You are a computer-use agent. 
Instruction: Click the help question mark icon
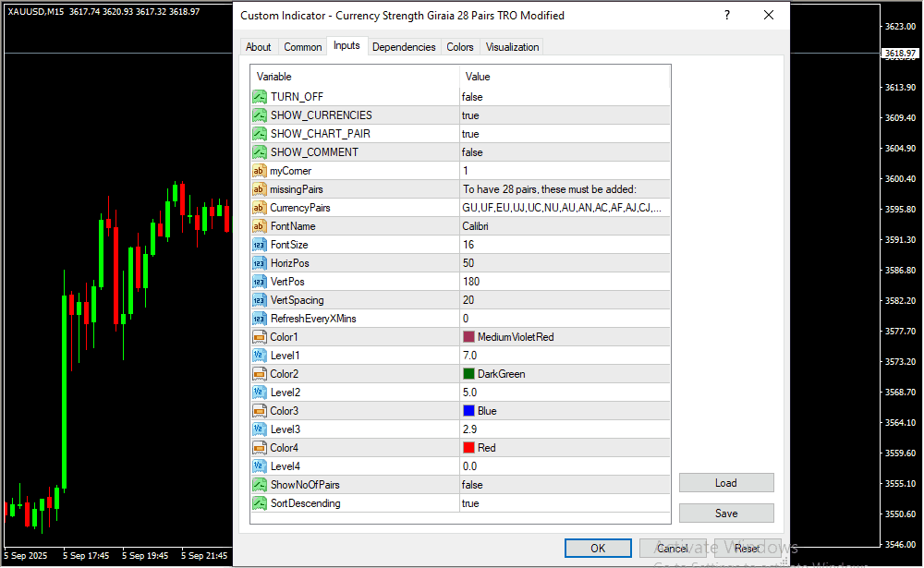[727, 16]
